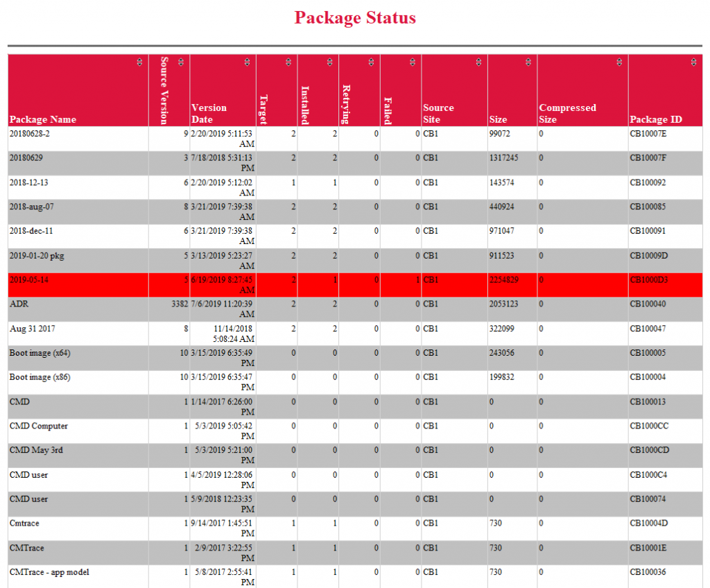Click sort arrows on Target column
Screen dimensions: 710x588
288,62
